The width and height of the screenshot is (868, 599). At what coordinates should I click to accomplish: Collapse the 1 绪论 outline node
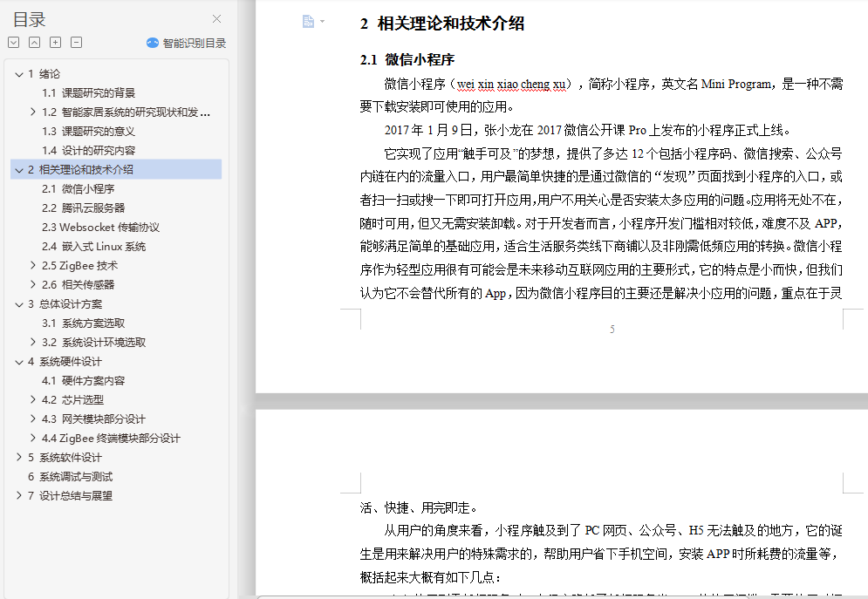19,74
